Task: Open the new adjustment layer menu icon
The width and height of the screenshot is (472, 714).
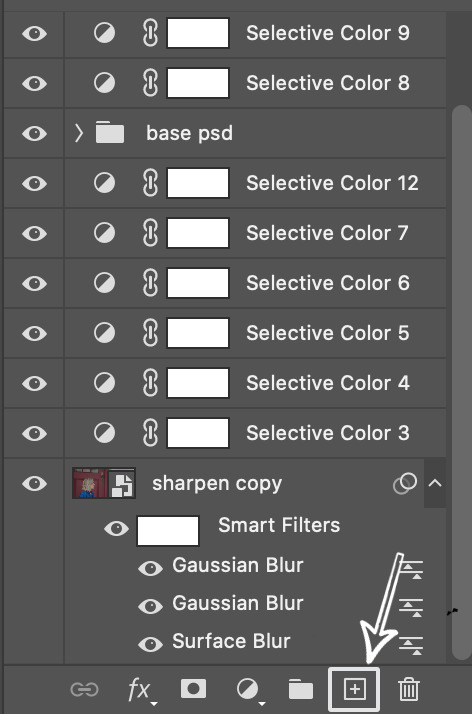Action: tap(249, 690)
